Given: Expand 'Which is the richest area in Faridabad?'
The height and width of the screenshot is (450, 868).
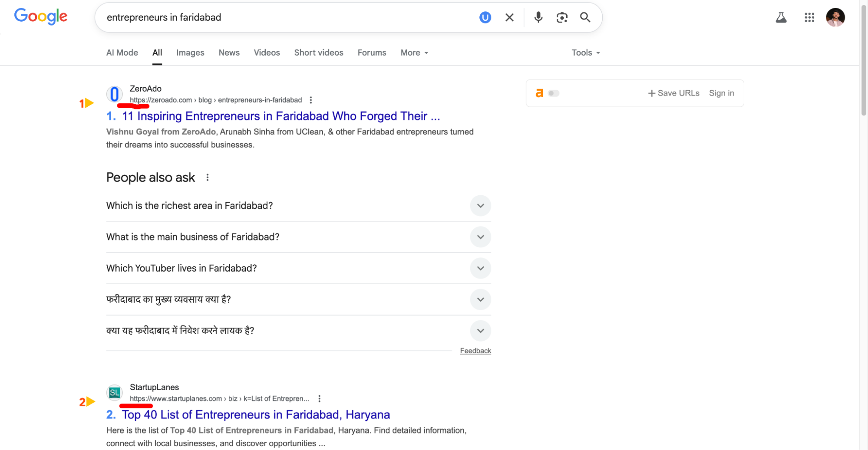Looking at the screenshot, I should (298, 206).
